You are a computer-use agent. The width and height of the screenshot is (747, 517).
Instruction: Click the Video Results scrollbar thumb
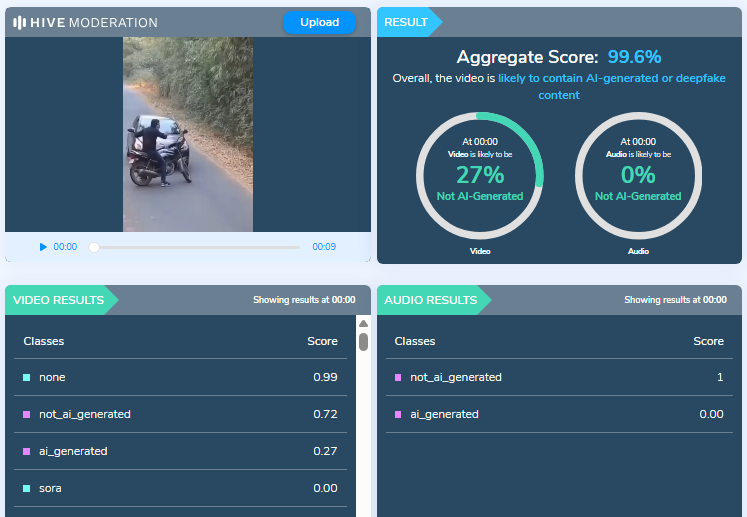click(x=363, y=342)
